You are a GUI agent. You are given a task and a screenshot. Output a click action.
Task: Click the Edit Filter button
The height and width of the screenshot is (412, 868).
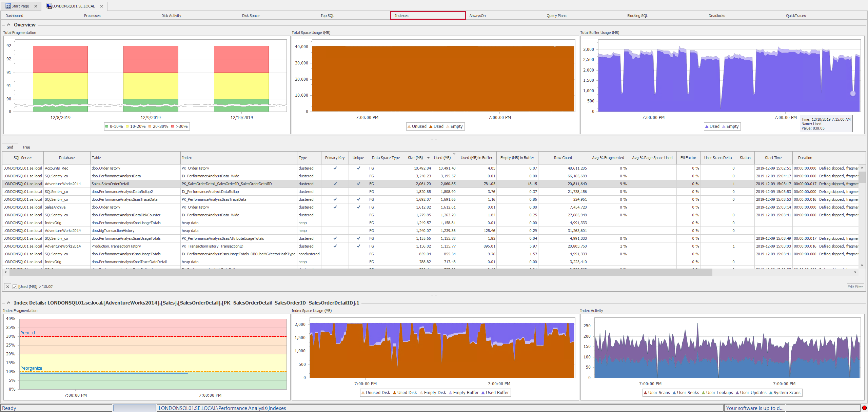(855, 287)
